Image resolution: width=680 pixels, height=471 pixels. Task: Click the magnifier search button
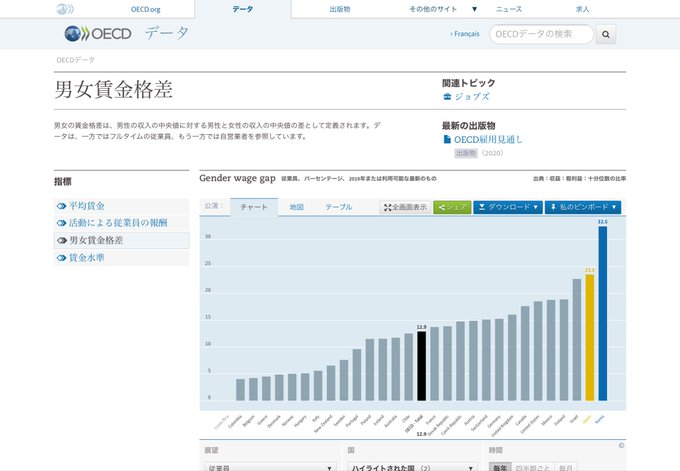[606, 34]
